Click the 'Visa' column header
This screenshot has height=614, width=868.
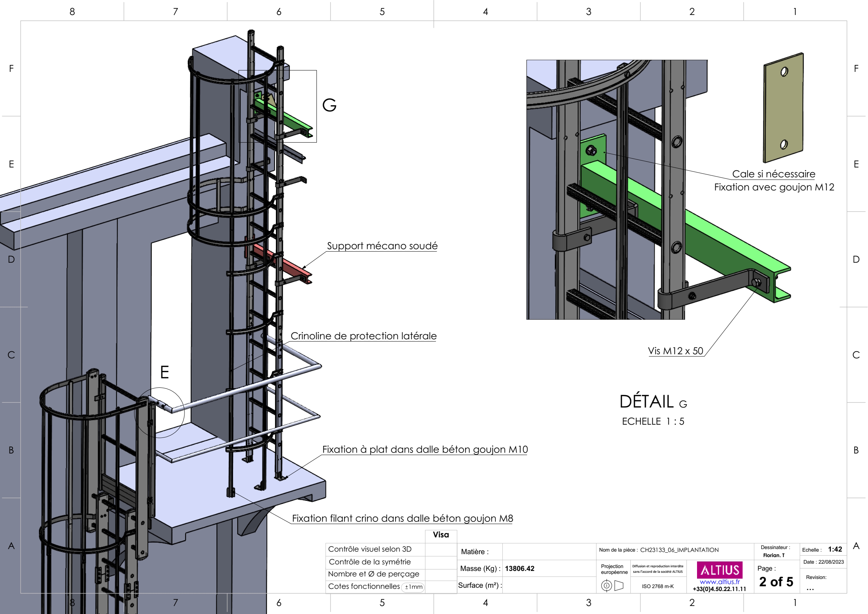coord(441,534)
